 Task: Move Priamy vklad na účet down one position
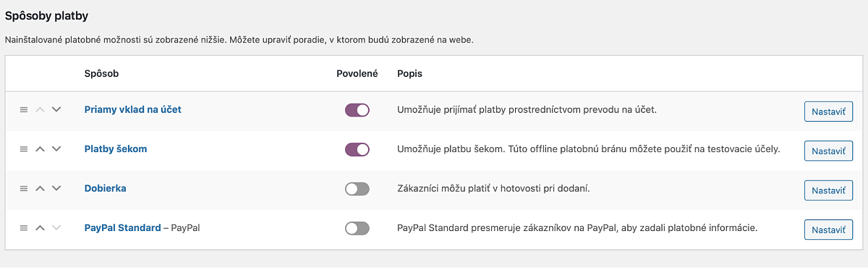[x=56, y=109]
